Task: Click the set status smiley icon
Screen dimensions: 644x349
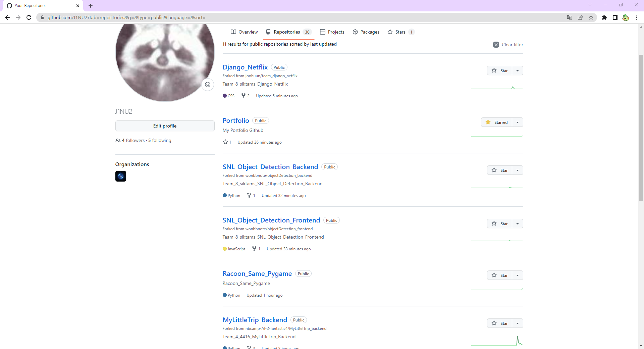Action: pos(208,85)
